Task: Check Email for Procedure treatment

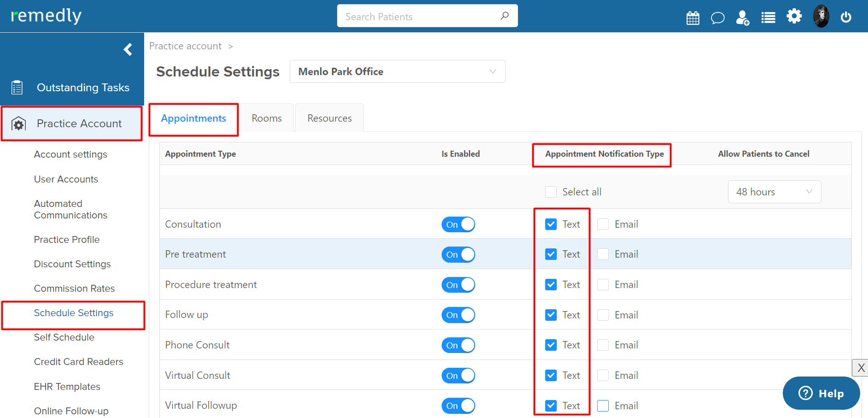Action: click(603, 284)
